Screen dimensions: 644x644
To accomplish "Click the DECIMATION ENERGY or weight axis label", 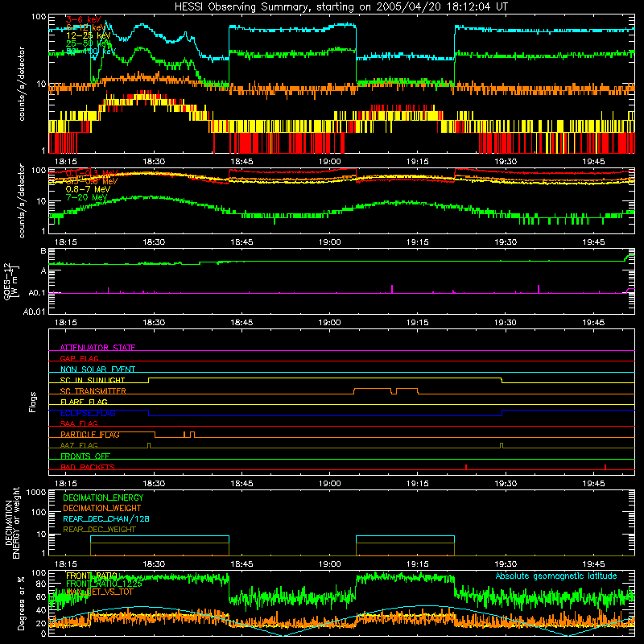I will [12, 523].
